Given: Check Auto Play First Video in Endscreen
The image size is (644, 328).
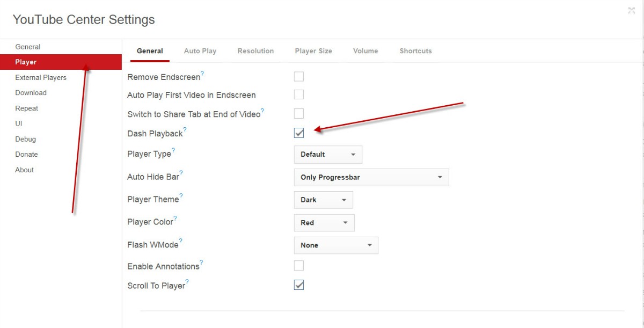Looking at the screenshot, I should coord(299,94).
